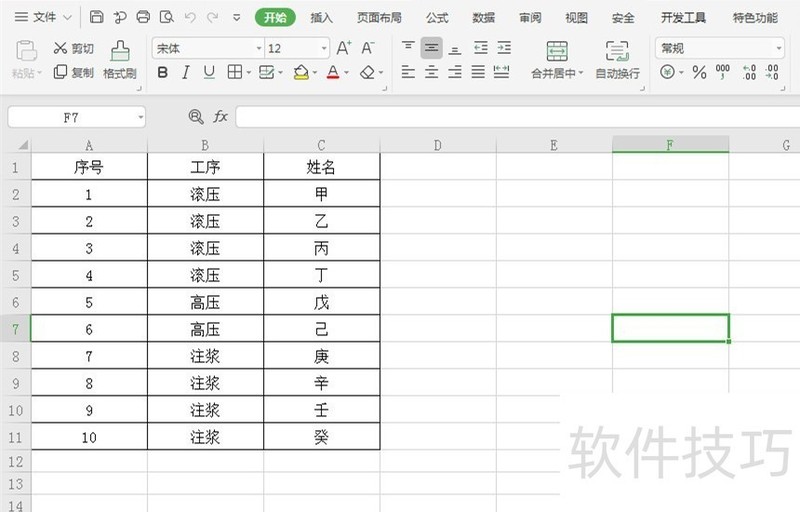Switch to the 数据 tab
Image resolution: width=800 pixels, height=512 pixels.
point(484,18)
